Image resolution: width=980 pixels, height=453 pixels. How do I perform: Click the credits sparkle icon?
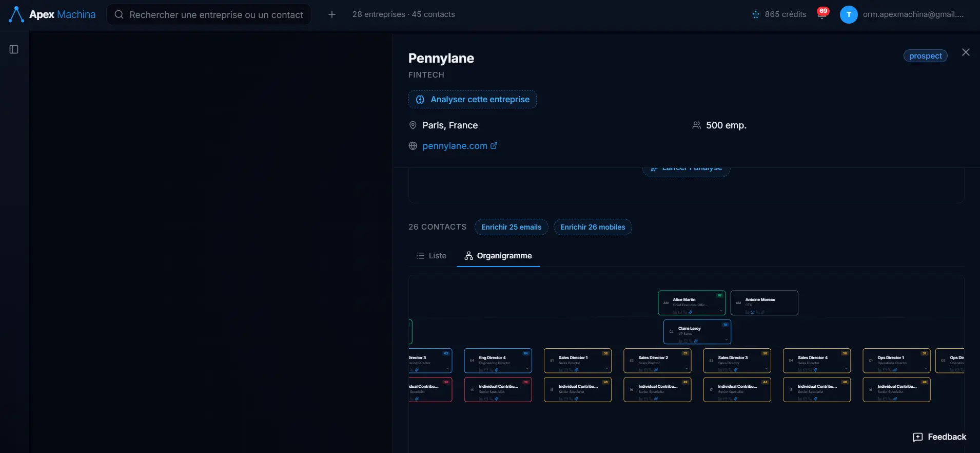[x=755, y=14]
